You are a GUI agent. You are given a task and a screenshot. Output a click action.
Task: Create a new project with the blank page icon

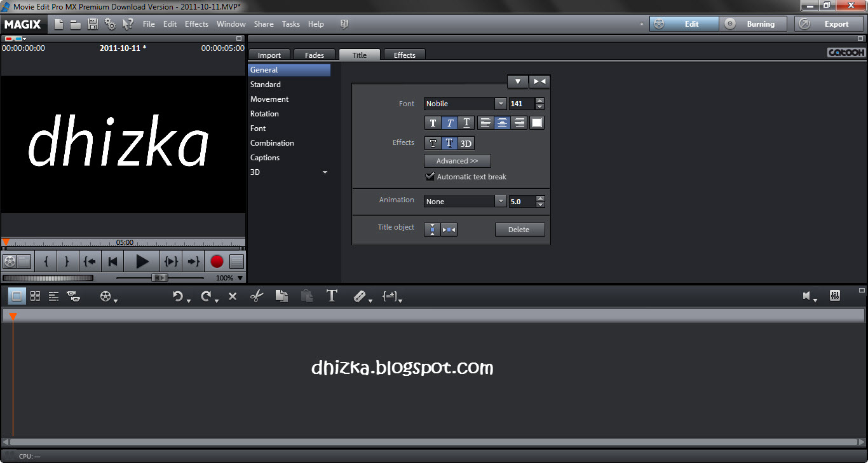pos(59,24)
